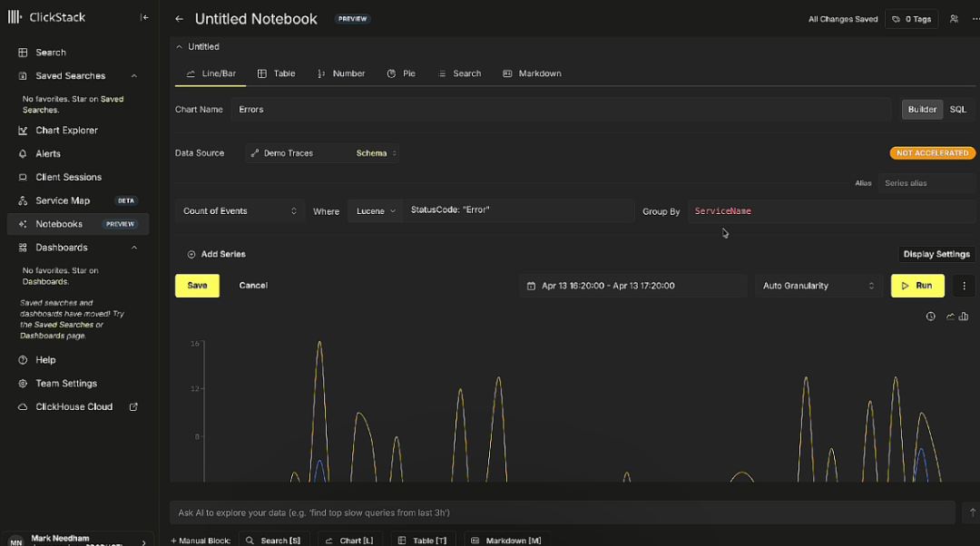Open the Lucene query language dropdown

(376, 211)
